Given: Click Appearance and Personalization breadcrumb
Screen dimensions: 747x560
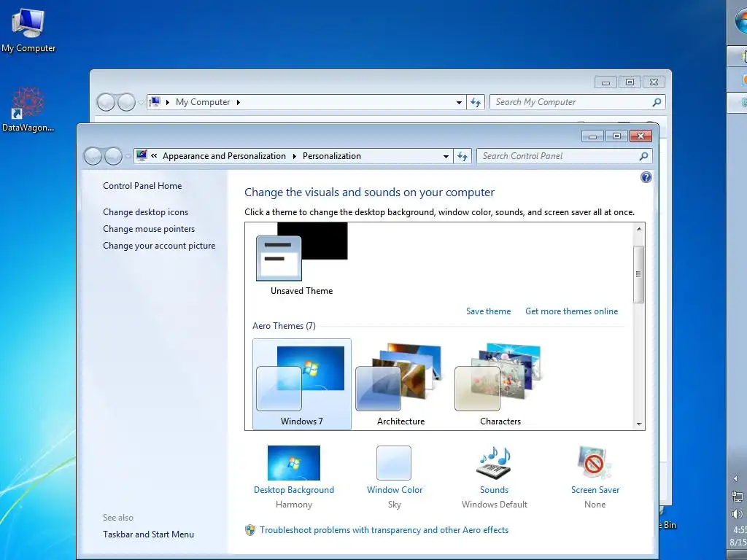Looking at the screenshot, I should [x=224, y=156].
